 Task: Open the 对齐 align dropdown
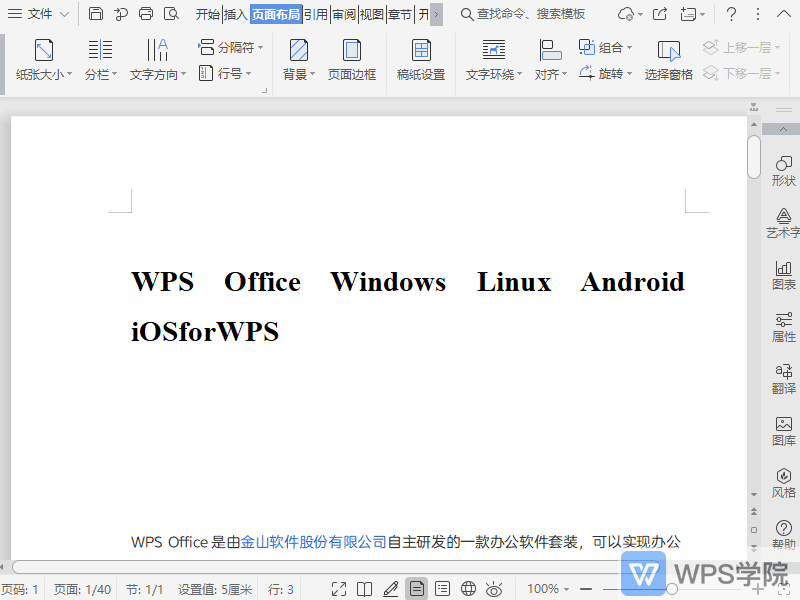tap(551, 60)
